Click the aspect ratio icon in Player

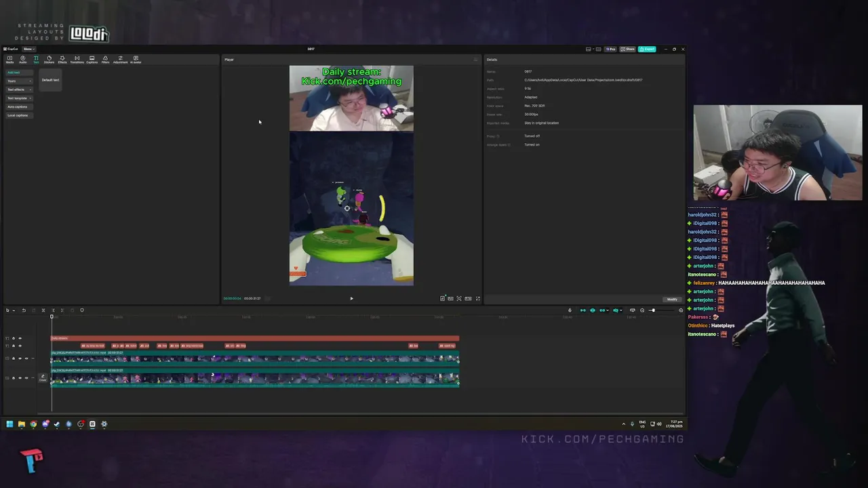coord(468,298)
